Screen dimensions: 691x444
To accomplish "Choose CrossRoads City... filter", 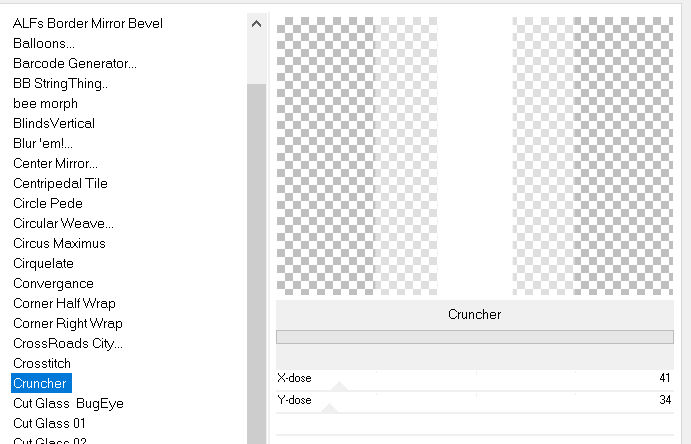I will (68, 343).
